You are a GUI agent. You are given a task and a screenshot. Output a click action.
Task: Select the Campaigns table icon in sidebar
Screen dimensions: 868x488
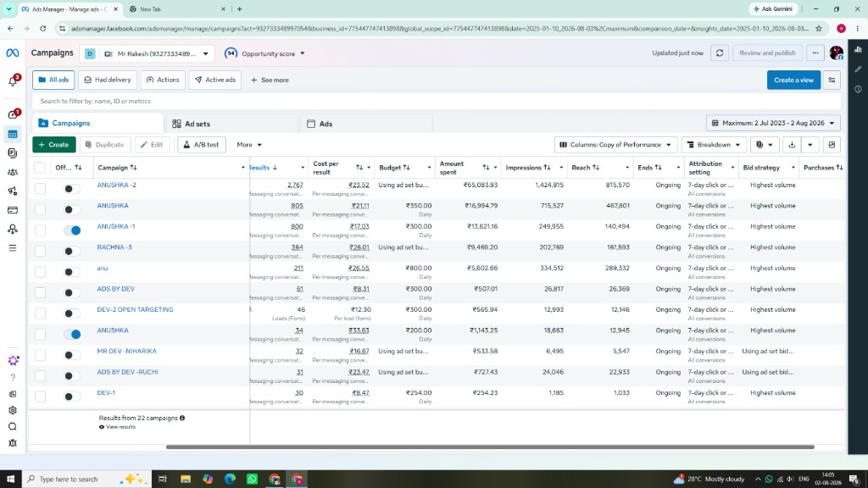(x=12, y=135)
